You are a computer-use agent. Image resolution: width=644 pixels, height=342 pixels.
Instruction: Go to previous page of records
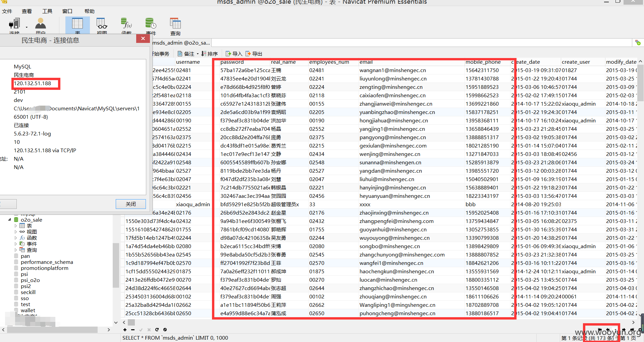[x=608, y=330]
